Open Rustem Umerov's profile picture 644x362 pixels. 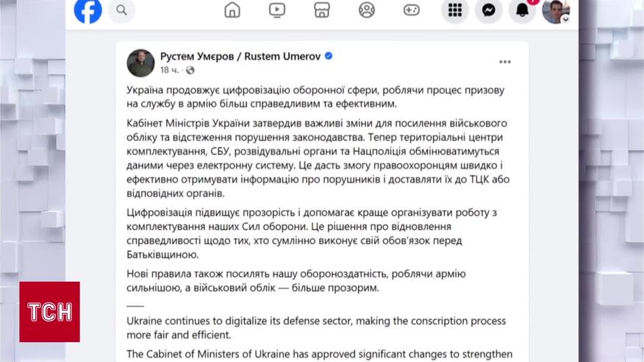(140, 63)
